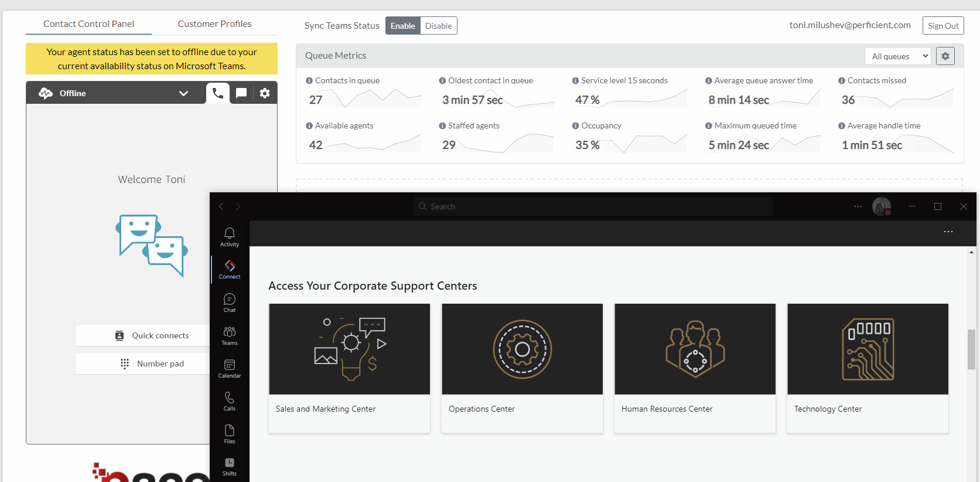
Task: Select the Connect app in the Teams sidebar
Action: [x=230, y=270]
